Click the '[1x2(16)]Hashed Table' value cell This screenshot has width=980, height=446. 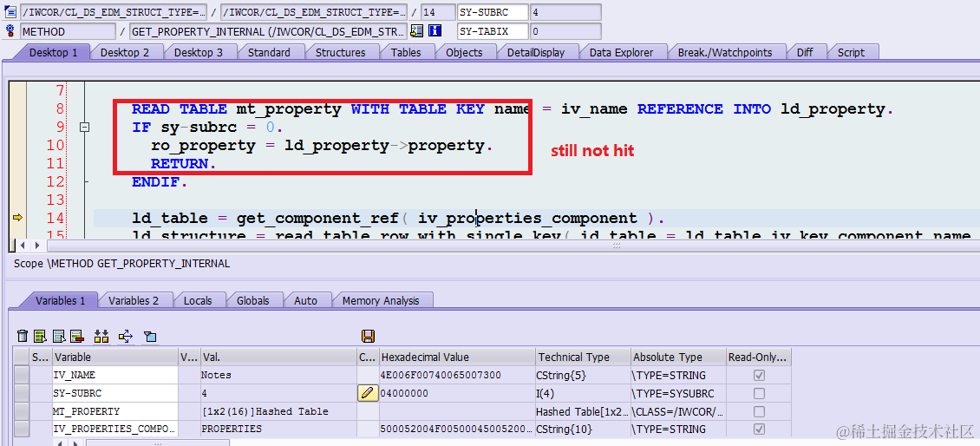pos(278,411)
